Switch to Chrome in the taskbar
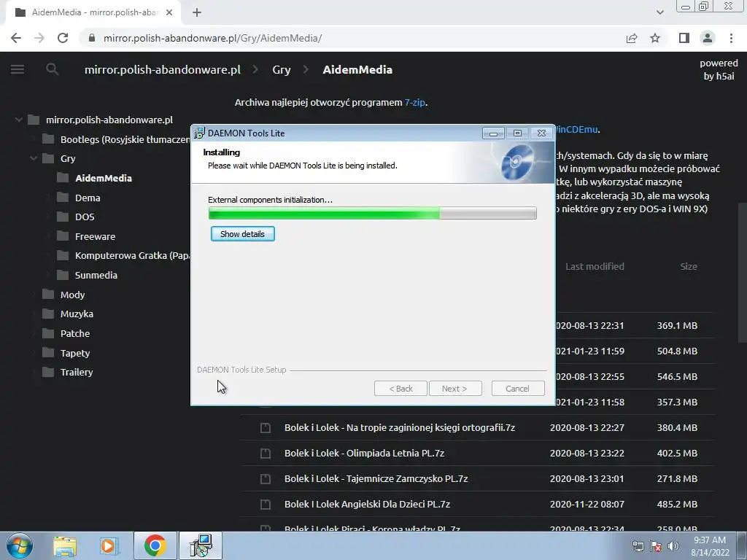747x560 pixels. (155, 545)
